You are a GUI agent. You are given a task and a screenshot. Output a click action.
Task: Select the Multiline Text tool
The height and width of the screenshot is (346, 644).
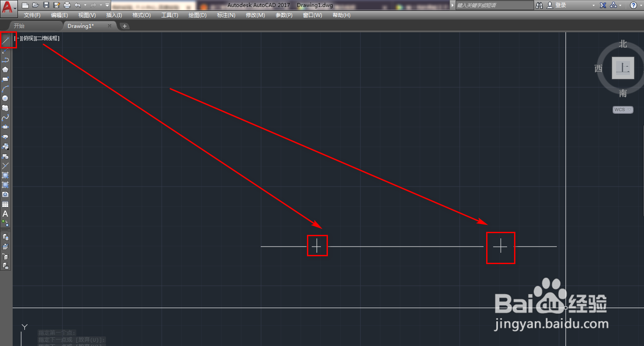pyautogui.click(x=6, y=214)
